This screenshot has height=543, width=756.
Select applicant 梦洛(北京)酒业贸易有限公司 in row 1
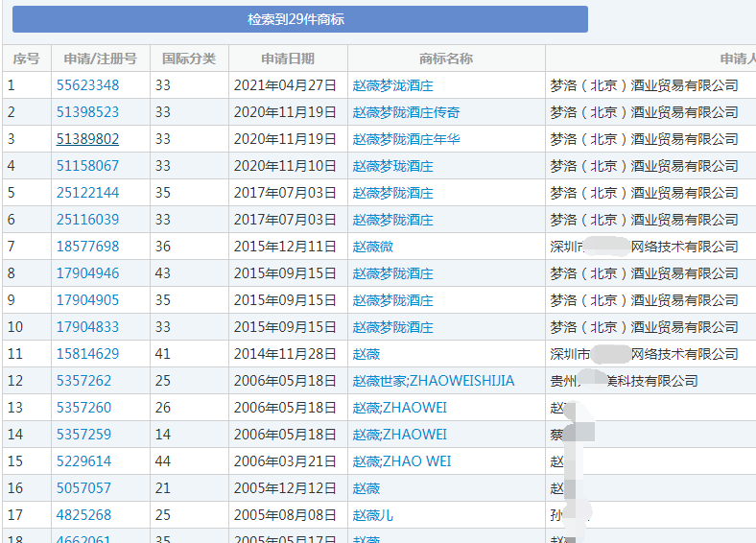coord(644,85)
